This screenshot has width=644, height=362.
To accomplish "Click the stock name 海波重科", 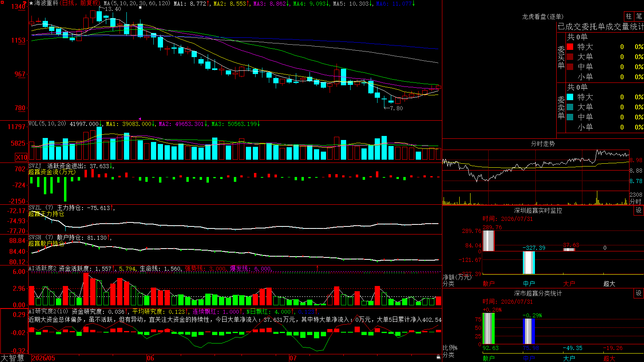I will pyautogui.click(x=46, y=3).
